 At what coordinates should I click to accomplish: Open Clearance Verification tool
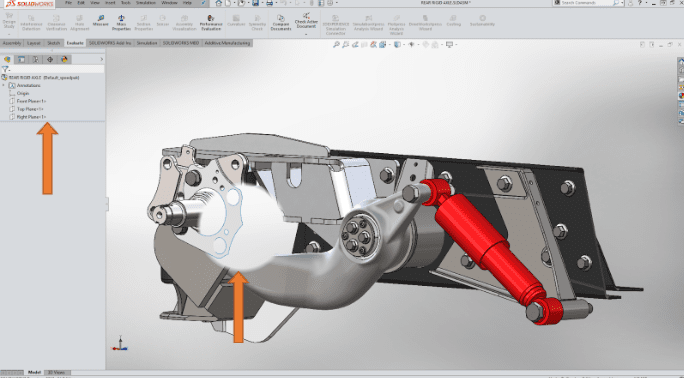56,23
